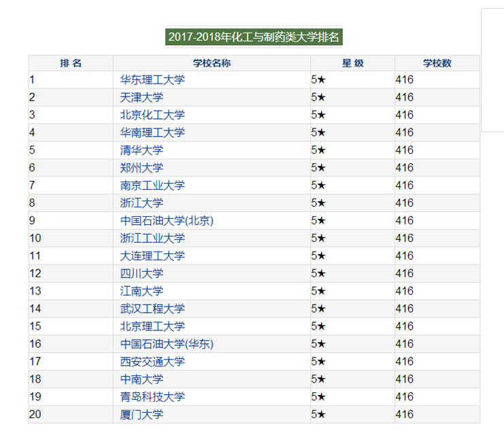
Task: Click on 郑州大学 link
Action: point(141,168)
